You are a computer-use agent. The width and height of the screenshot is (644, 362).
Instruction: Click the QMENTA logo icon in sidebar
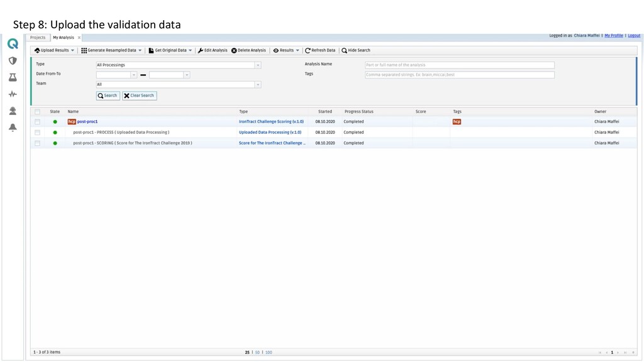[x=13, y=43]
